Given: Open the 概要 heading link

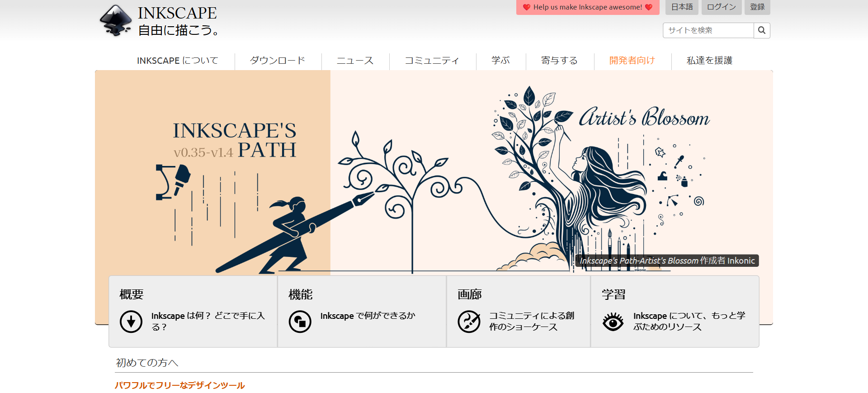Looking at the screenshot, I should [132, 294].
